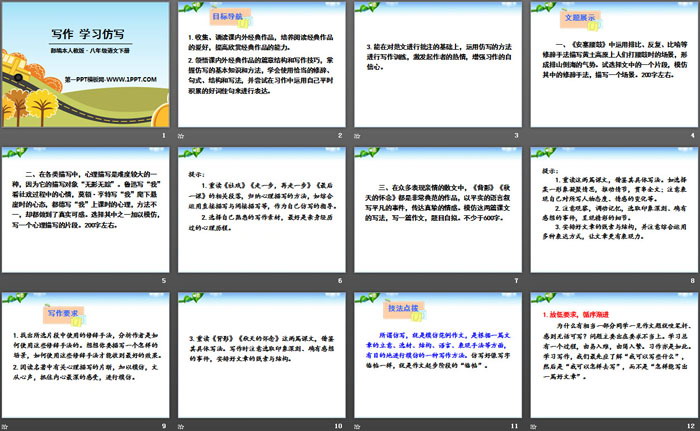Click the animation star icon under slide 12

[534, 425]
